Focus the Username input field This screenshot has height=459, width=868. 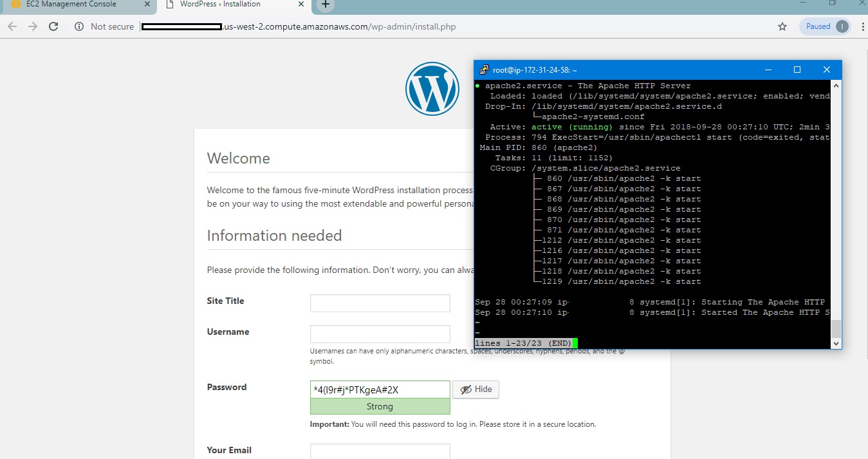pyautogui.click(x=380, y=334)
